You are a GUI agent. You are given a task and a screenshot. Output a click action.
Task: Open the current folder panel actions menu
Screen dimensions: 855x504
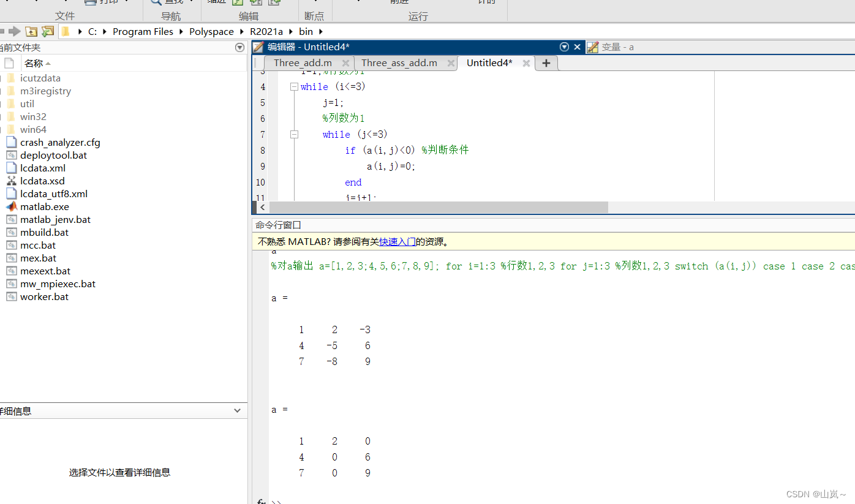[x=239, y=47]
